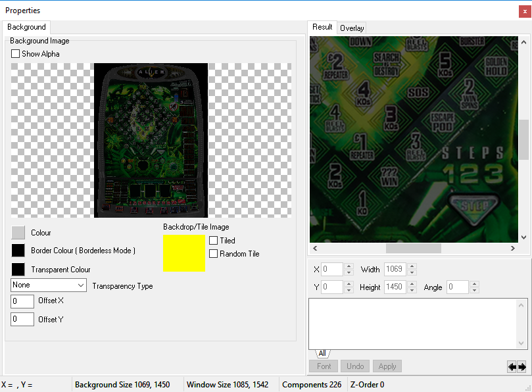Image resolution: width=532 pixels, height=392 pixels.
Task: Click result preview scroll up arrow
Action: point(523,42)
